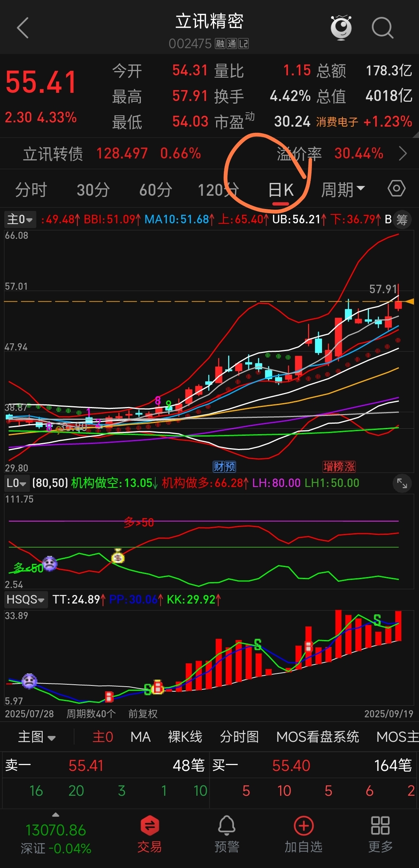
Task: Select the 裸K线 indicator option
Action: [x=185, y=737]
